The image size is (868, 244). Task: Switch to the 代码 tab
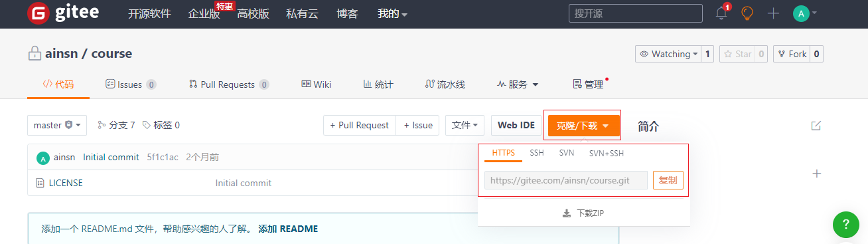point(58,84)
